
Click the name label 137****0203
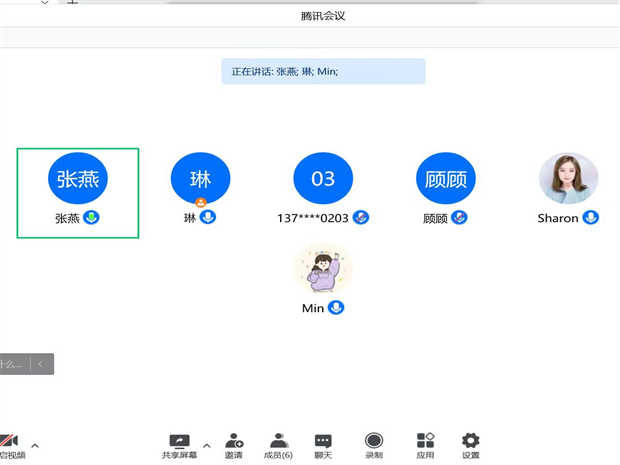(313, 218)
